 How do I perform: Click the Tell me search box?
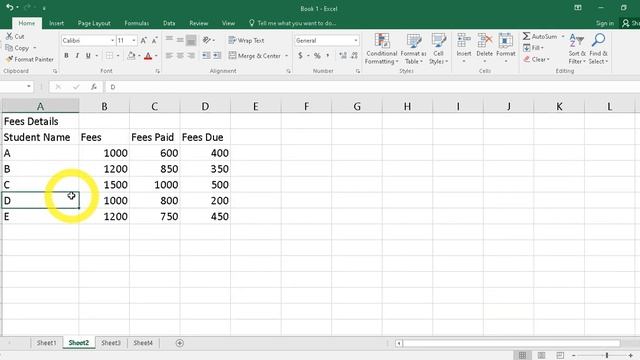point(293,23)
